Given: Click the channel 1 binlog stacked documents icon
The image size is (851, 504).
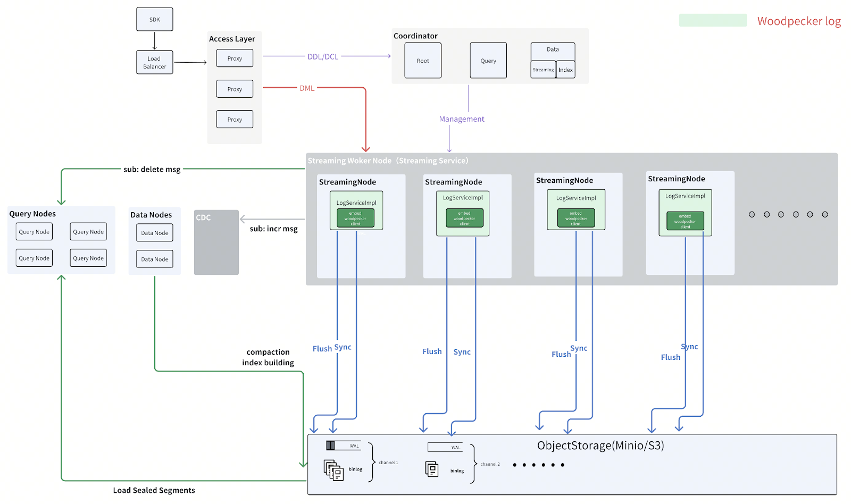Looking at the screenshot, I should click(x=333, y=471).
